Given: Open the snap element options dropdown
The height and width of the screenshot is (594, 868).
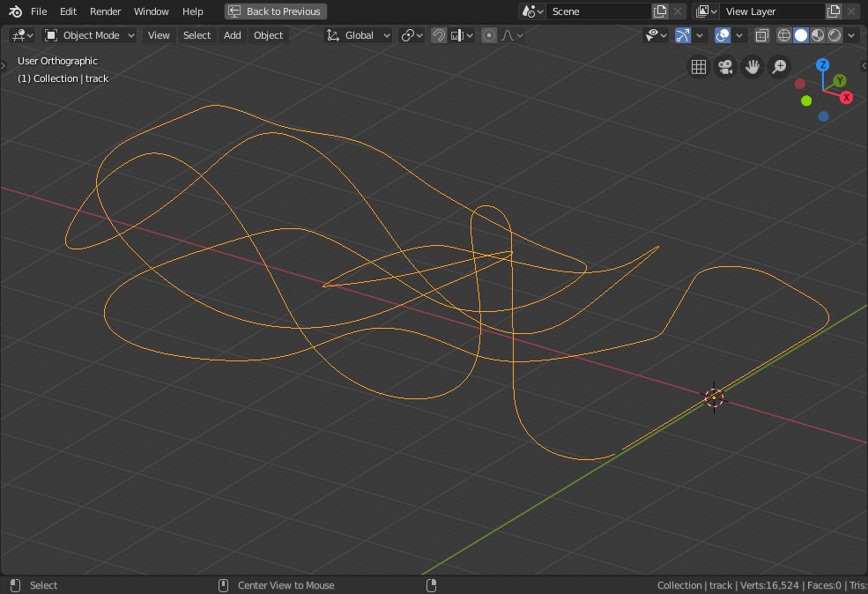Looking at the screenshot, I should [462, 35].
